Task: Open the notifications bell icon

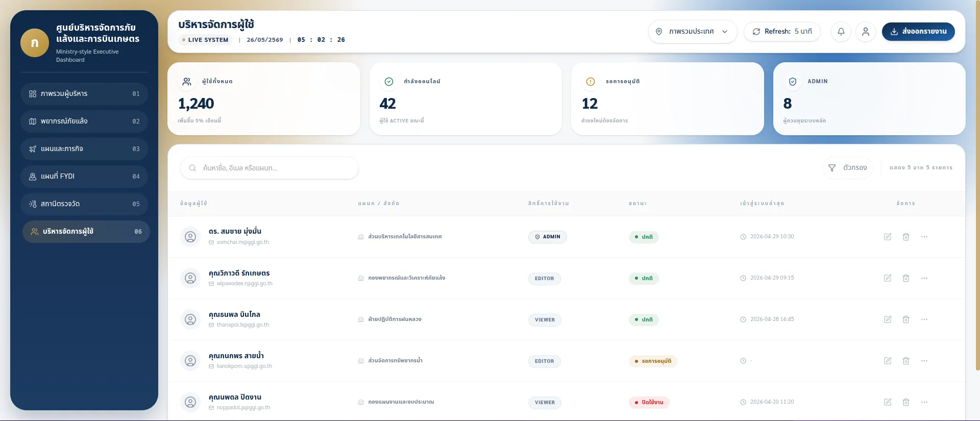Action: point(841,32)
